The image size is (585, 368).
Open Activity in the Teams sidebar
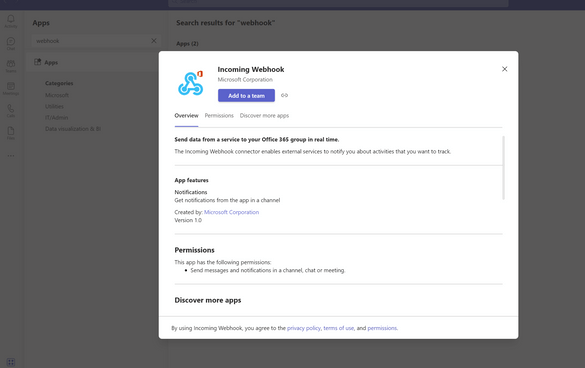tap(11, 21)
